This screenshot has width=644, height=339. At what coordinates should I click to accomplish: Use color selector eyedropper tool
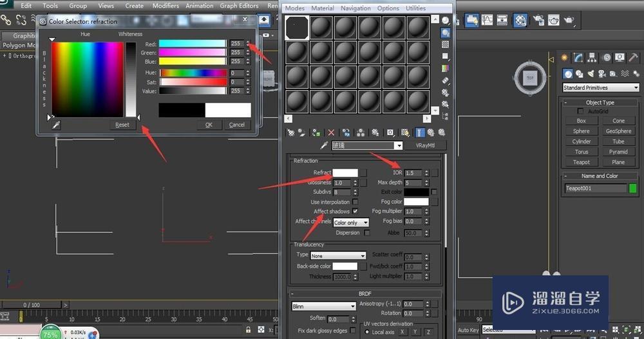pyautogui.click(x=56, y=125)
